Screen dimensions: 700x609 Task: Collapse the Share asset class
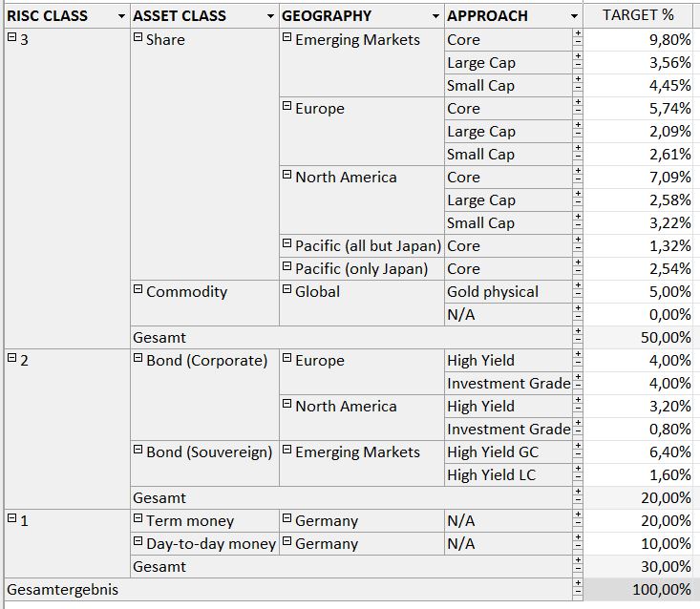tap(138, 38)
